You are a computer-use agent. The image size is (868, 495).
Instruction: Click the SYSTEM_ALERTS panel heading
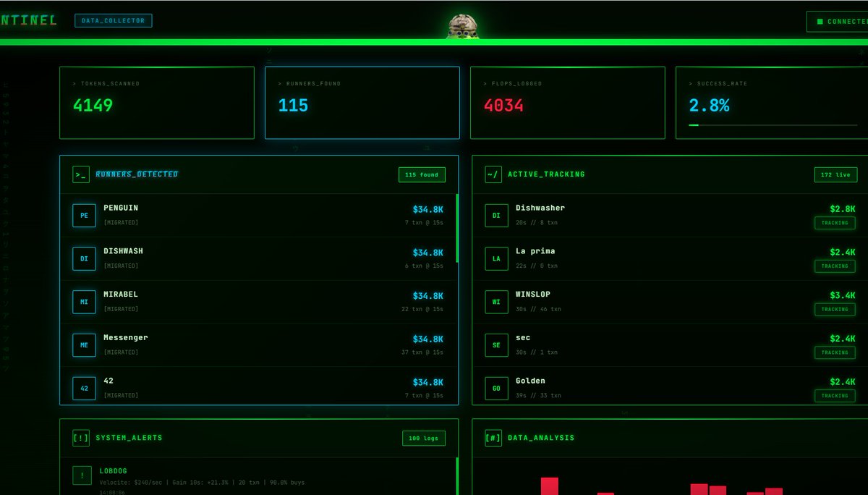click(x=129, y=438)
